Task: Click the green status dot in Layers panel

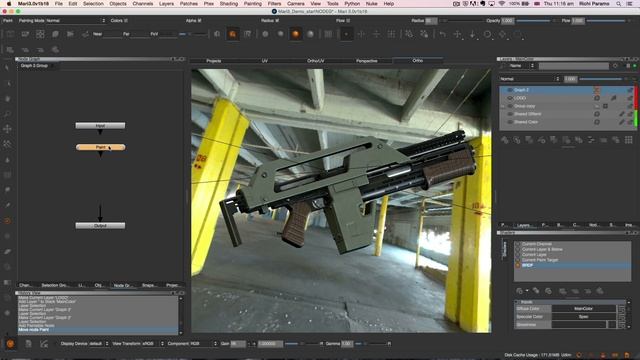Action: pyautogui.click(x=634, y=66)
